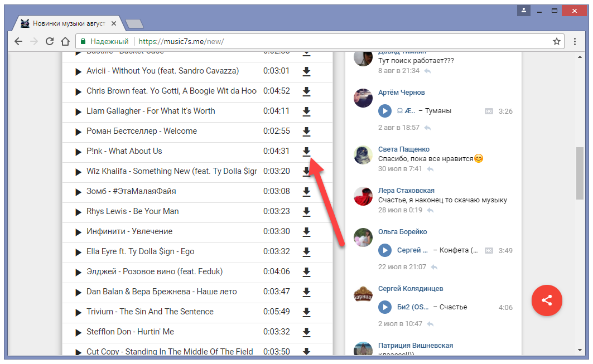The image size is (593, 364).
Task: Click Сергей Колядинцев's avatar thumbnail
Action: point(363,294)
